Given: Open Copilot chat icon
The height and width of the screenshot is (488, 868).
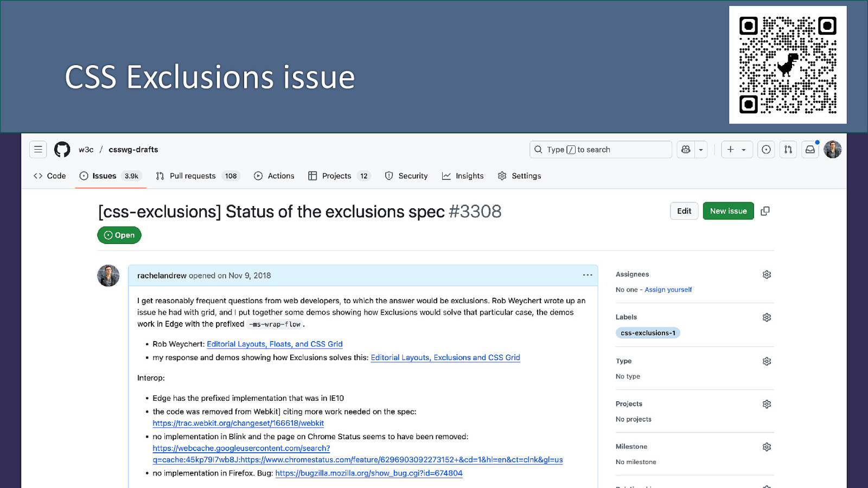Looking at the screenshot, I should click(x=686, y=150).
